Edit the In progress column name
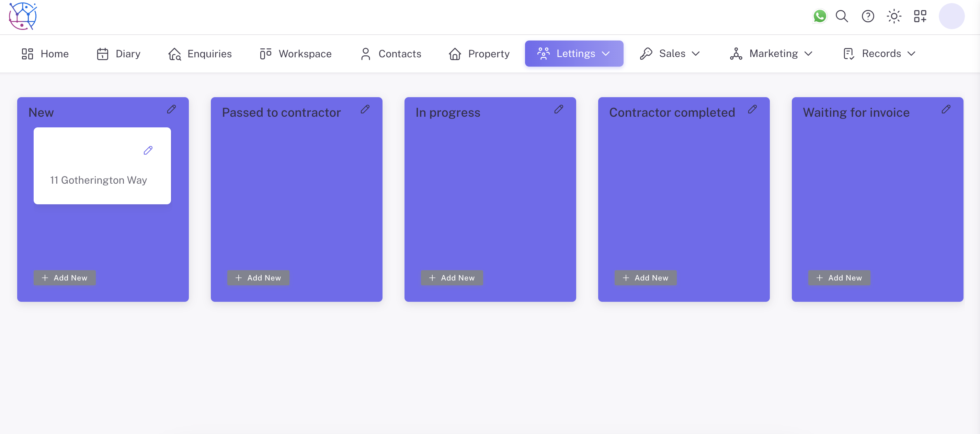 click(x=558, y=110)
